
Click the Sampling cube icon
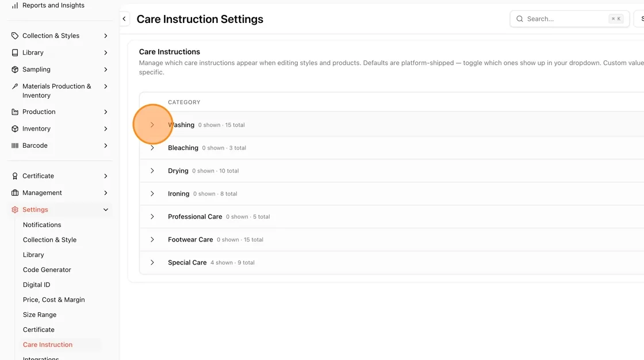coord(15,70)
